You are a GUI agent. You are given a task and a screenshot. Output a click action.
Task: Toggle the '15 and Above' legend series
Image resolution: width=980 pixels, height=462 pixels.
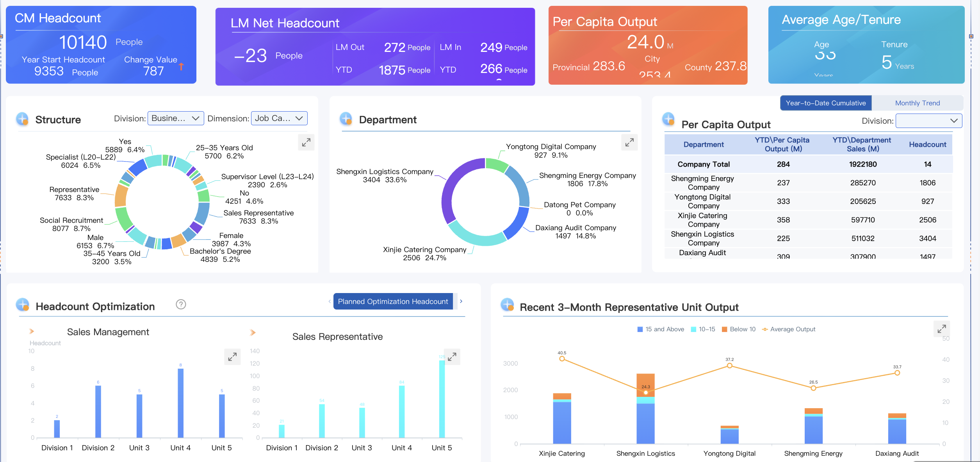pyautogui.click(x=661, y=329)
